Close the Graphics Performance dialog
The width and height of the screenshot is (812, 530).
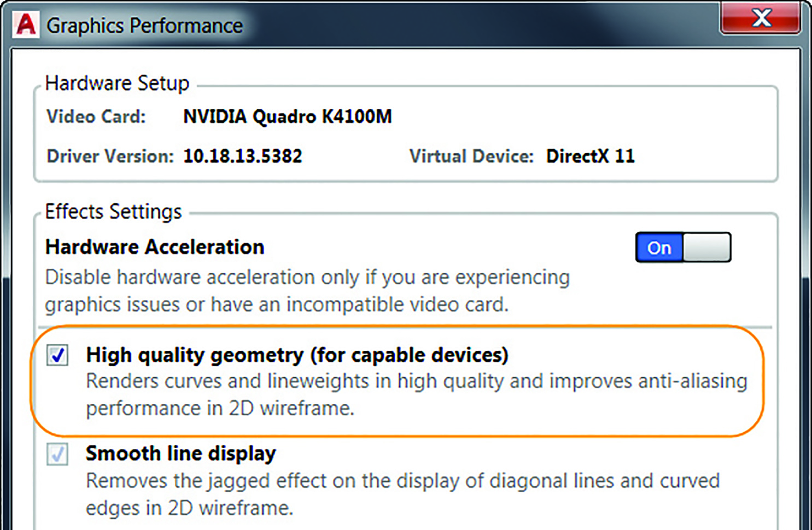761,19
